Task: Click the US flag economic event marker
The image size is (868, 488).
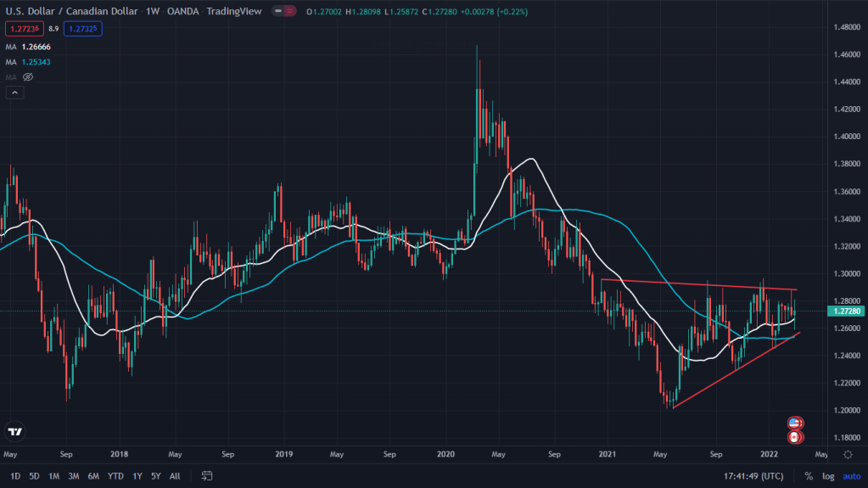Action: (x=794, y=423)
